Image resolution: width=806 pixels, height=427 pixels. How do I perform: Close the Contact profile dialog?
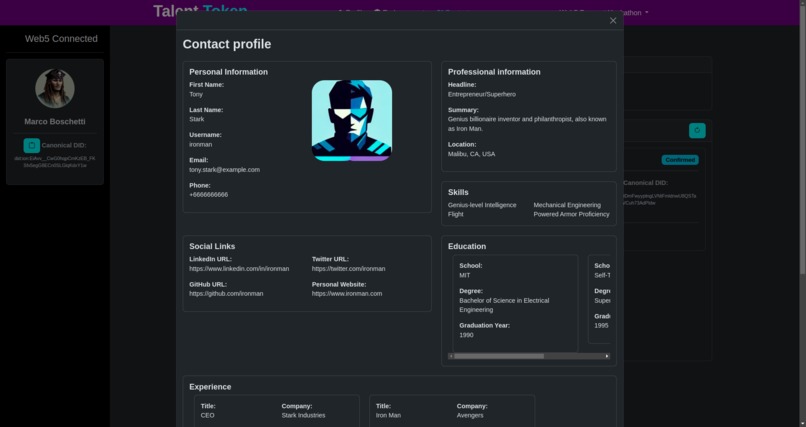tap(613, 21)
